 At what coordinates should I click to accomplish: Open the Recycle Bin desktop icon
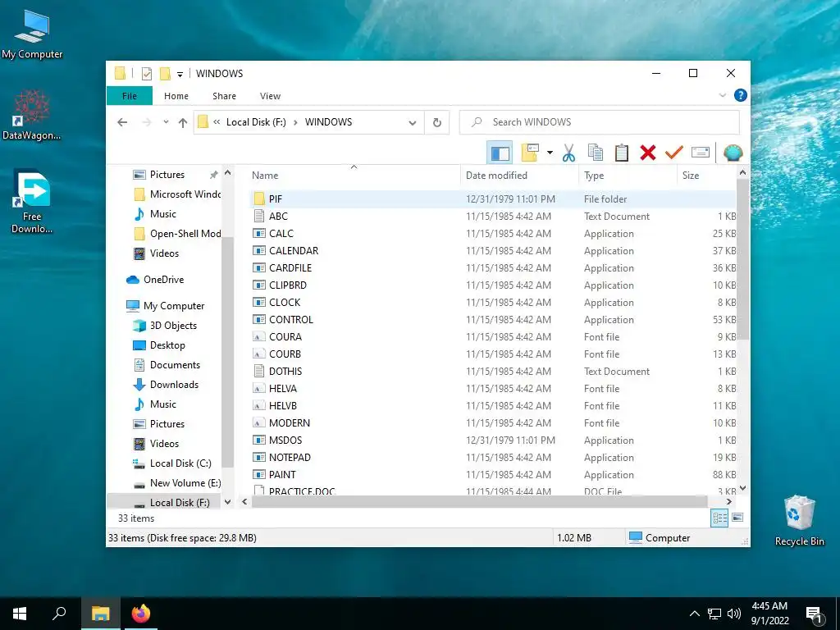coord(799,521)
